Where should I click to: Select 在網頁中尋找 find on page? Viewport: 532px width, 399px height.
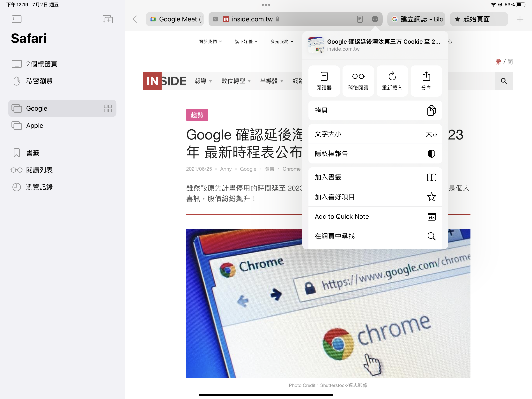click(375, 236)
